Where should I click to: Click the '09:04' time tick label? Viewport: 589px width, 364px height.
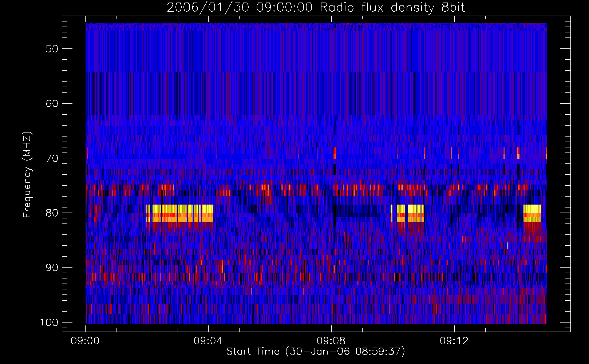208,341
